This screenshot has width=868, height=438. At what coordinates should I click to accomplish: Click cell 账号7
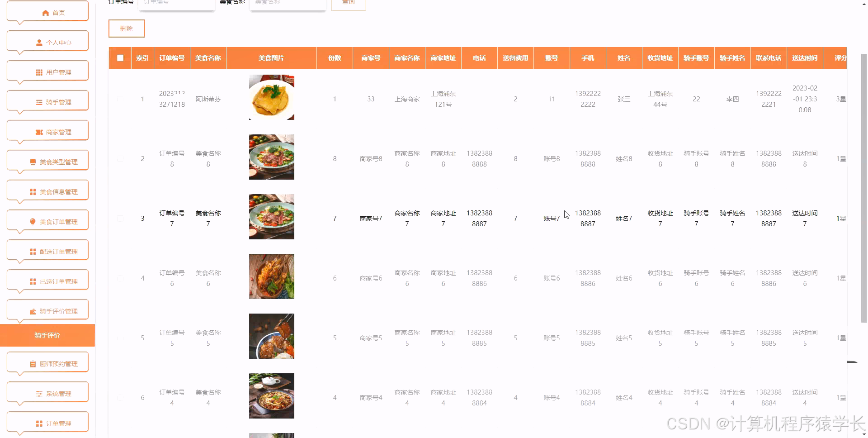(x=552, y=219)
